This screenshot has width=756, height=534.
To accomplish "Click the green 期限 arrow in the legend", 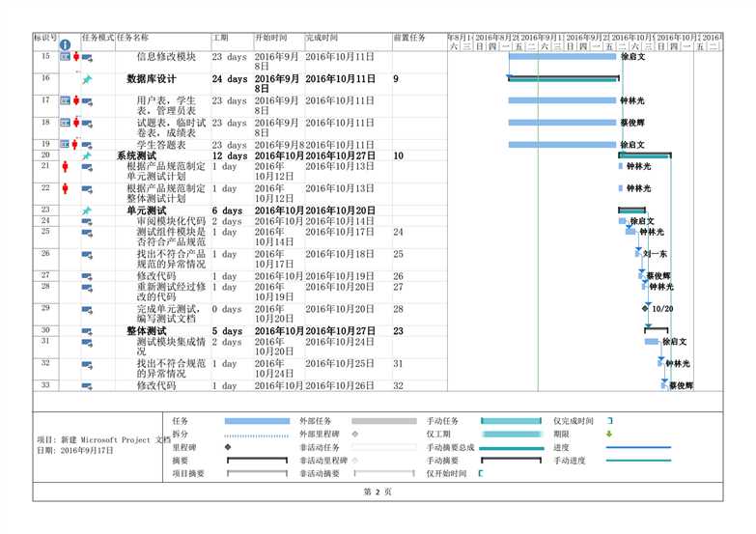I will tap(609, 435).
